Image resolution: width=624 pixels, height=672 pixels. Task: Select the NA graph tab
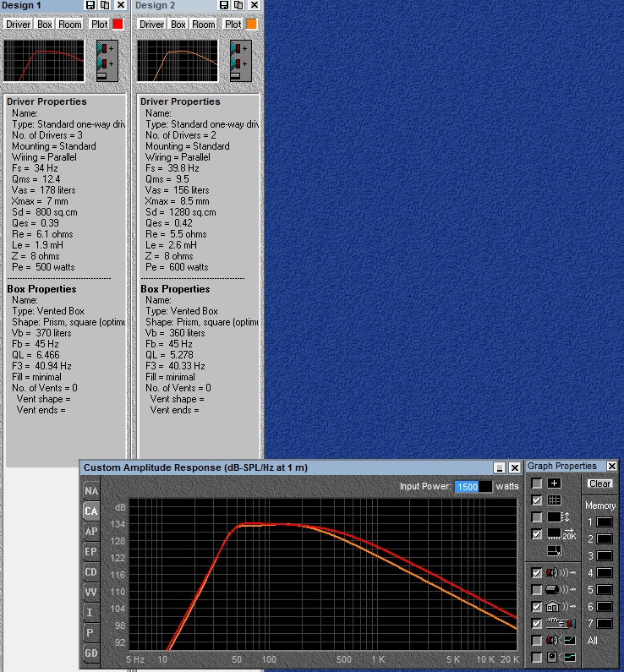(91, 491)
